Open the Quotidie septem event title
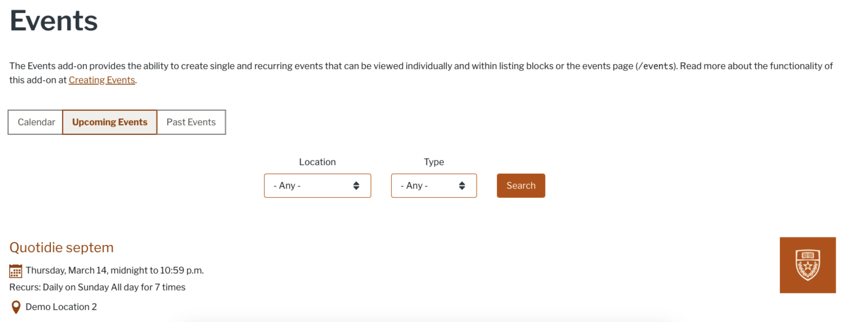This screenshot has width=868, height=322. click(x=61, y=248)
